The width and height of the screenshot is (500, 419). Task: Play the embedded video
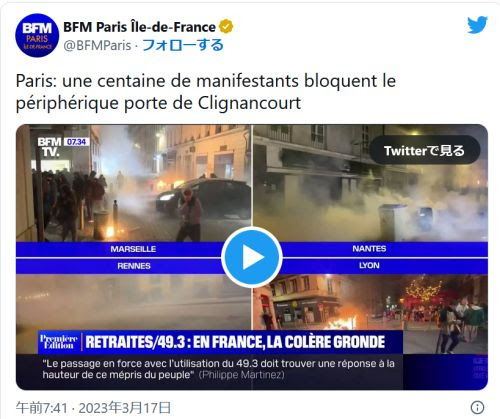(252, 257)
